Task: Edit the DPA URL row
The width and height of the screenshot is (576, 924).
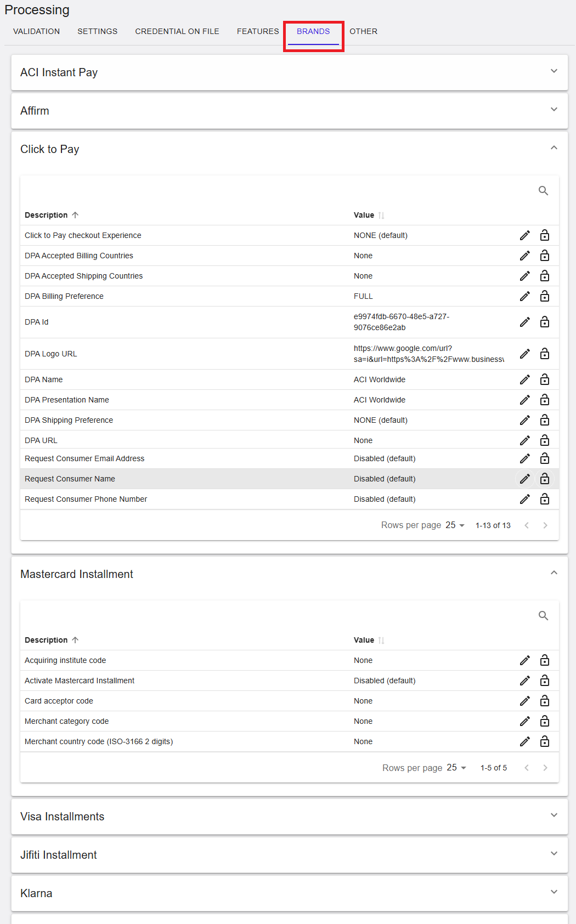Action: (525, 440)
